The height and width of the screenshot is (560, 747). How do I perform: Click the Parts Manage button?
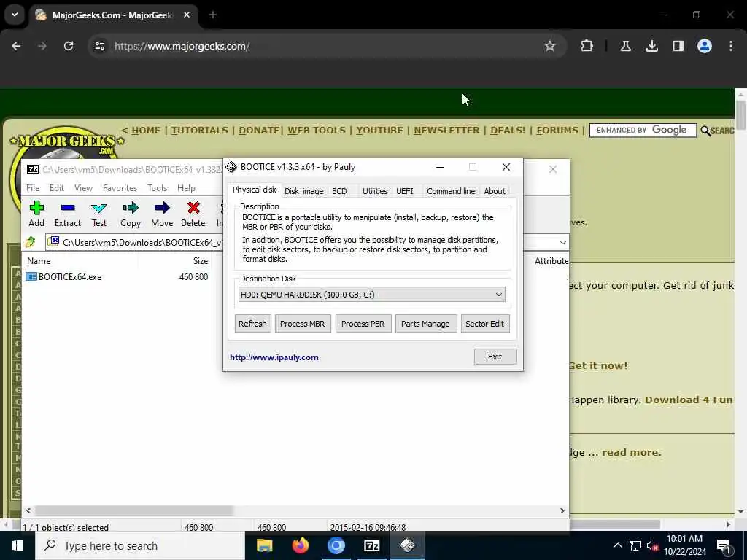click(x=425, y=323)
